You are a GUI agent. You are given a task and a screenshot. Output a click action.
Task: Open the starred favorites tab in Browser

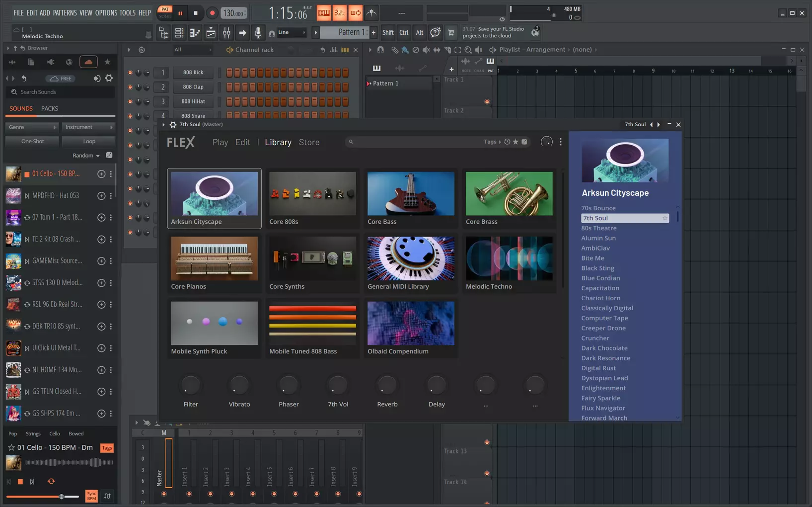pos(107,62)
